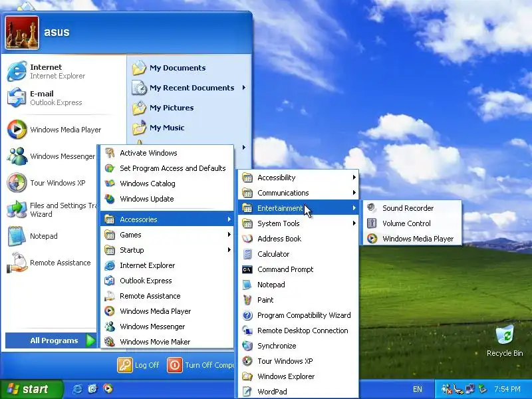Viewport: 532px width, 399px height.
Task: Select Tour Windows XP in Accessories menu
Action: click(298, 361)
